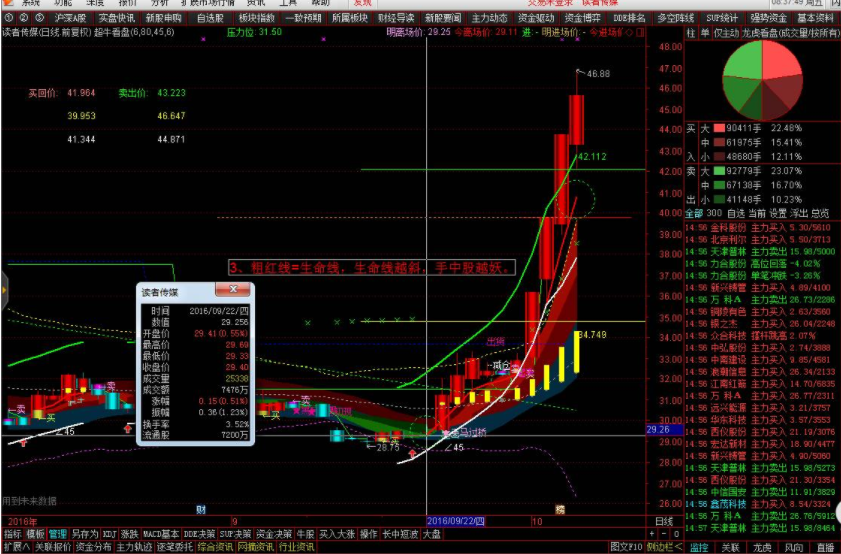Toggle the 柱 bar view button
The image size is (841, 554).
click(x=691, y=33)
